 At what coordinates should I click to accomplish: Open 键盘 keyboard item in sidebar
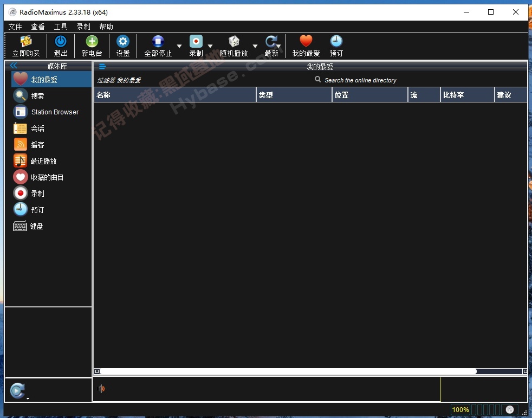pyautogui.click(x=51, y=226)
